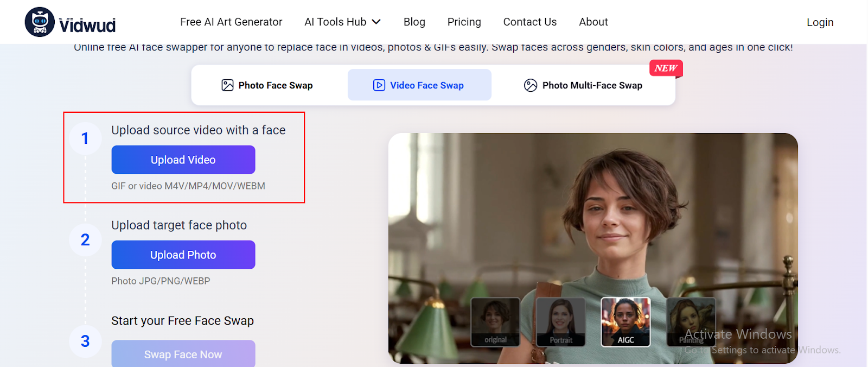Click the Vidwud robot logo icon
Viewport: 868px width, 367px height.
pyautogui.click(x=40, y=22)
